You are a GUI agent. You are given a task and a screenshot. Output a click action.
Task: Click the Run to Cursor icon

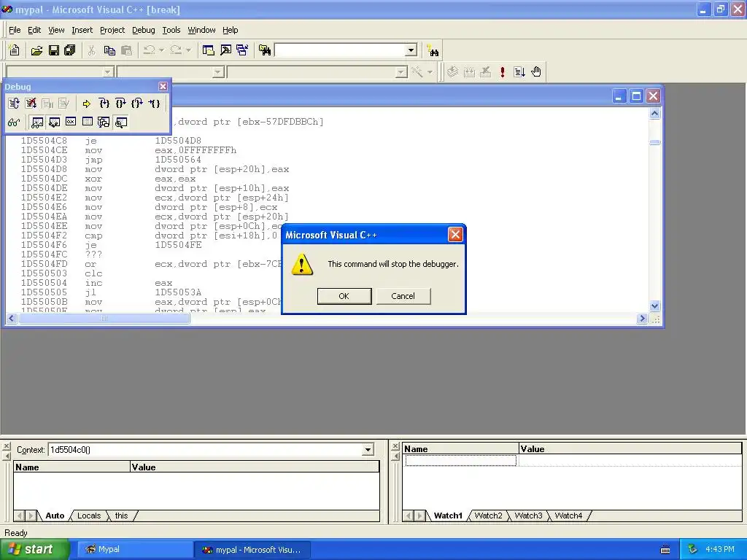point(154,104)
